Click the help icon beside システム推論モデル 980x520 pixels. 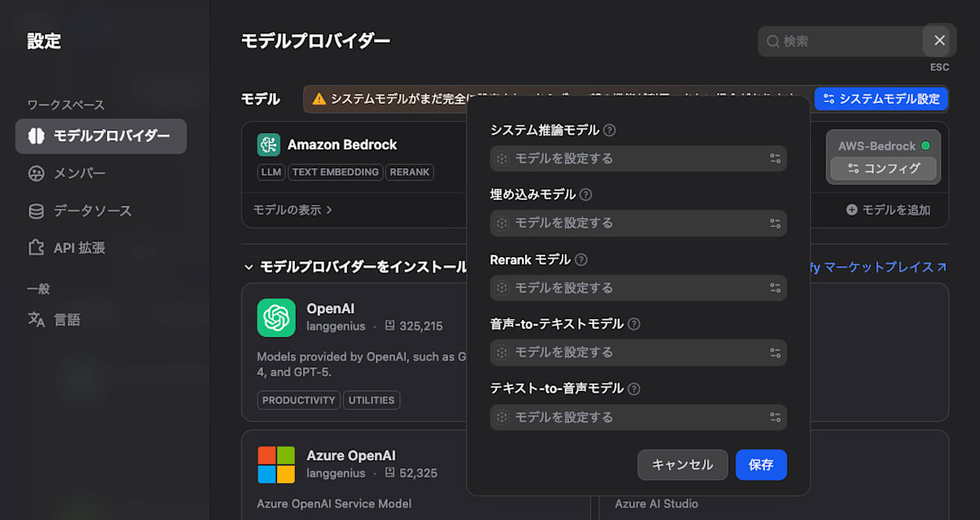click(x=609, y=130)
